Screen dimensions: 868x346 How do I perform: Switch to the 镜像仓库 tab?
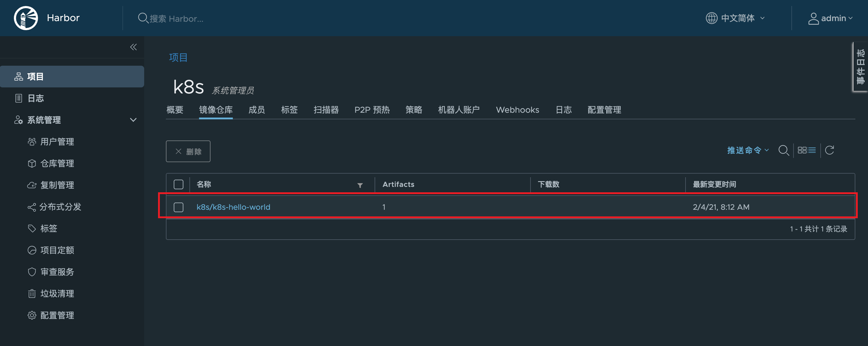pos(216,110)
